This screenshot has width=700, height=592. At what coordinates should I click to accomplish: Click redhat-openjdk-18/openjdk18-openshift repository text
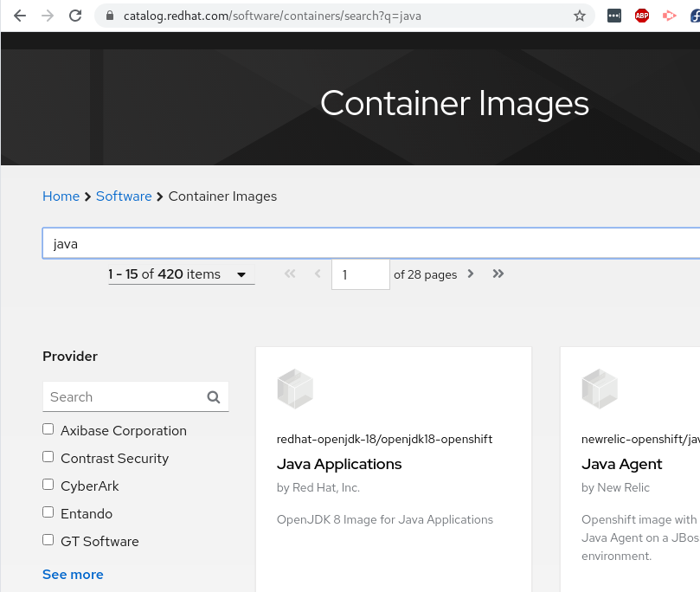[x=384, y=440]
